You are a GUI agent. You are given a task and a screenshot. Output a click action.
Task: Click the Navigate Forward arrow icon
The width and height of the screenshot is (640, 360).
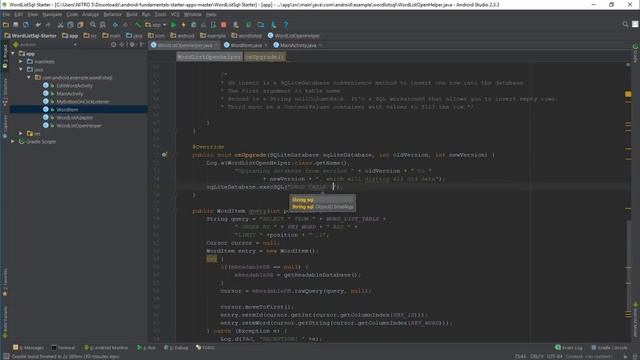pos(125,25)
